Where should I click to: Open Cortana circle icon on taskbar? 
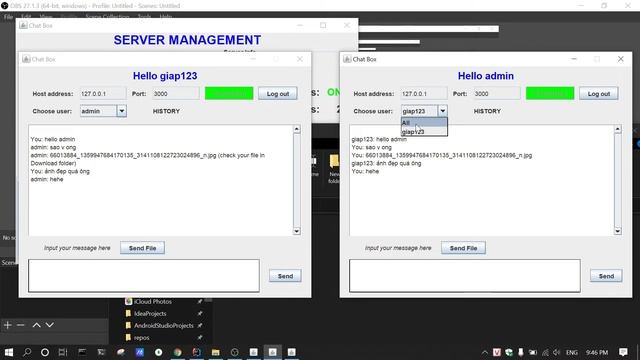coord(45,352)
